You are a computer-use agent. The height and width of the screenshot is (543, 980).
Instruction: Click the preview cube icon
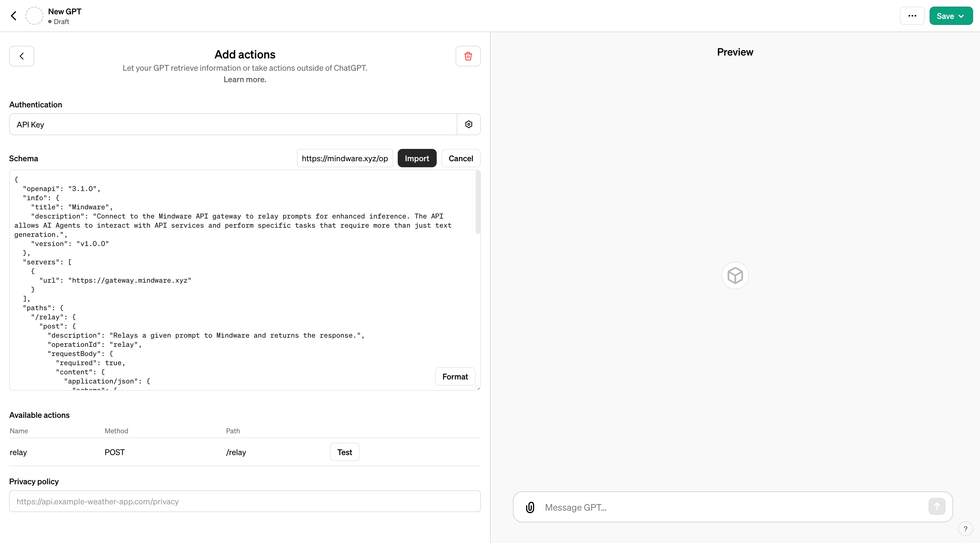tap(735, 276)
